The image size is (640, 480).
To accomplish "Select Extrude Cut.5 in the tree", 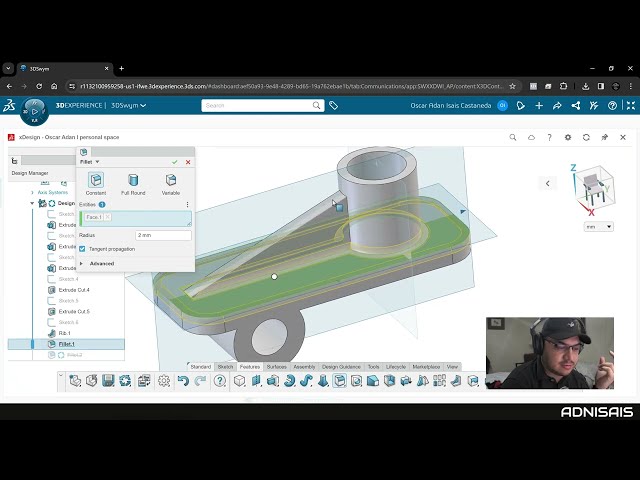I will point(74,311).
